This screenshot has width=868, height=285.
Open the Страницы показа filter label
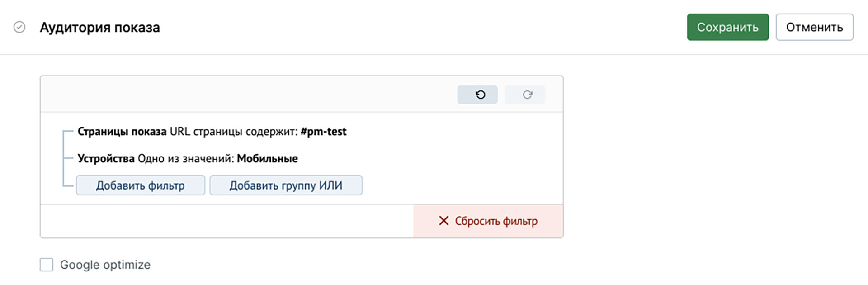(x=122, y=132)
